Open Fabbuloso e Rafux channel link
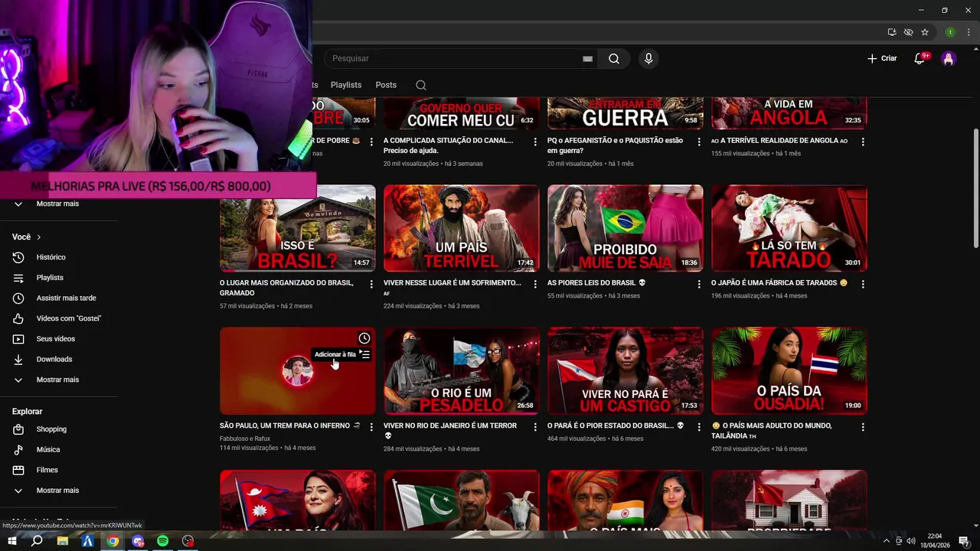The height and width of the screenshot is (551, 980). pos(245,439)
